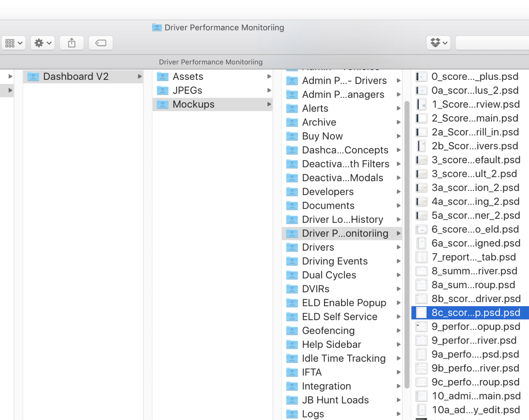Click the thumbnail icon of 6_score...o_eld.psd
The image size is (529, 420).
click(x=421, y=229)
